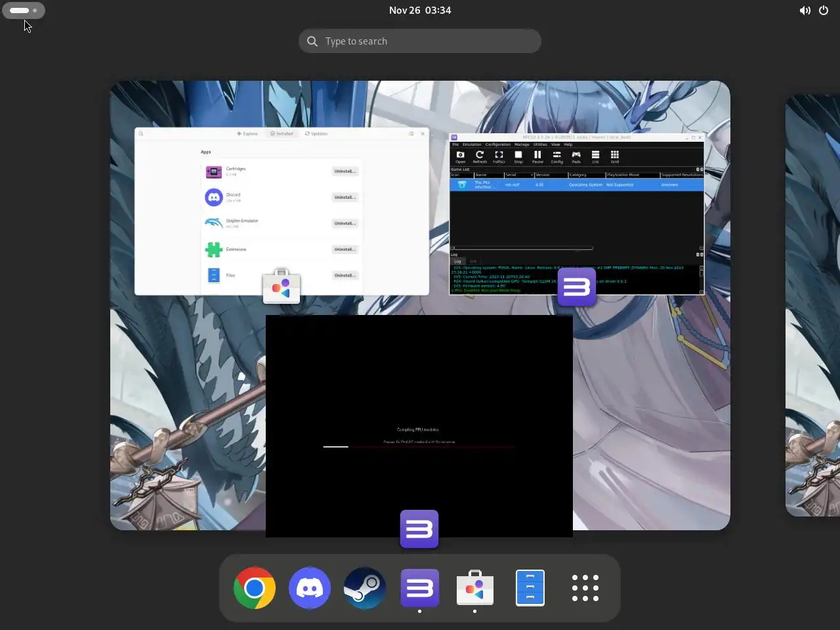Open the Help menu in RPCS3
Screen dimensions: 840x630
pyautogui.click(x=568, y=144)
